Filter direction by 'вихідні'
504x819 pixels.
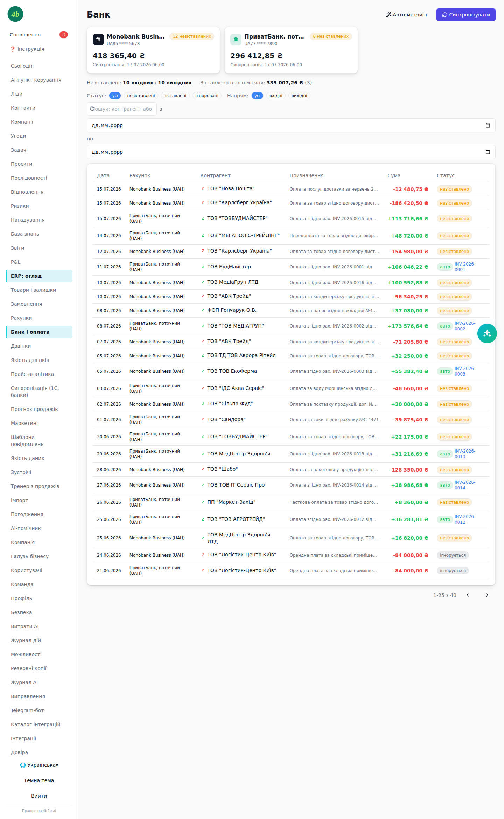[299, 96]
